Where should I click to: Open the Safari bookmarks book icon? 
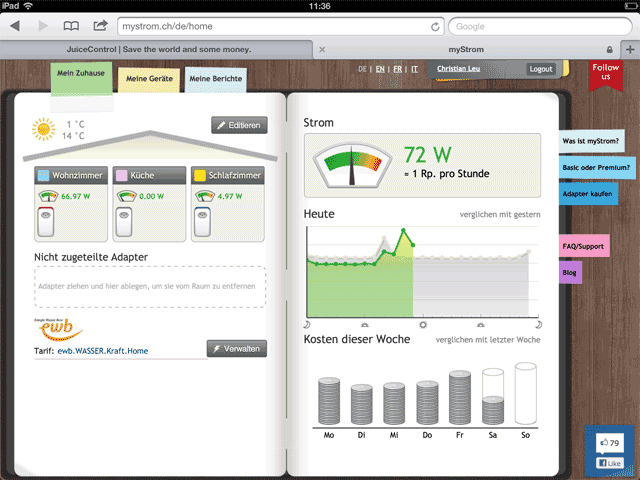click(71, 26)
